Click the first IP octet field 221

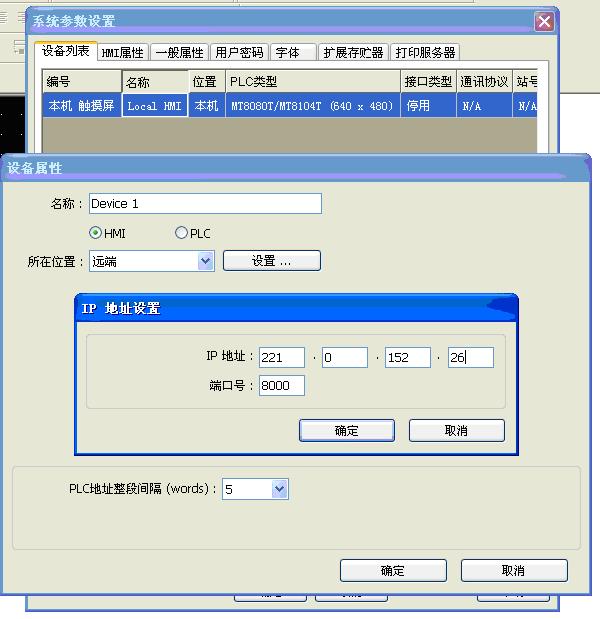coord(281,357)
